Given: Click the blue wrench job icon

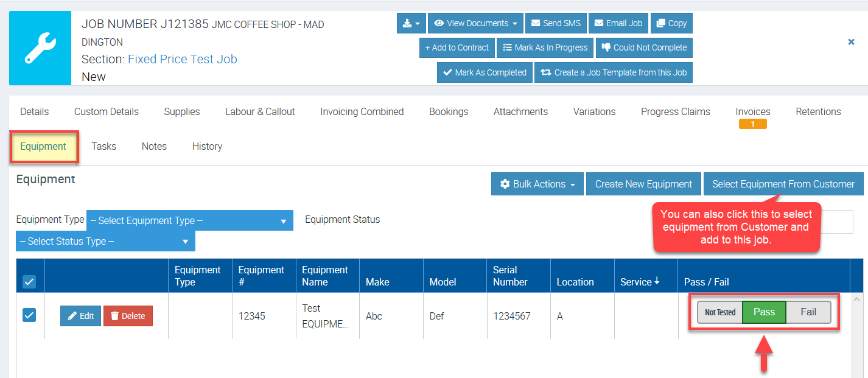Looking at the screenshot, I should 40,48.
